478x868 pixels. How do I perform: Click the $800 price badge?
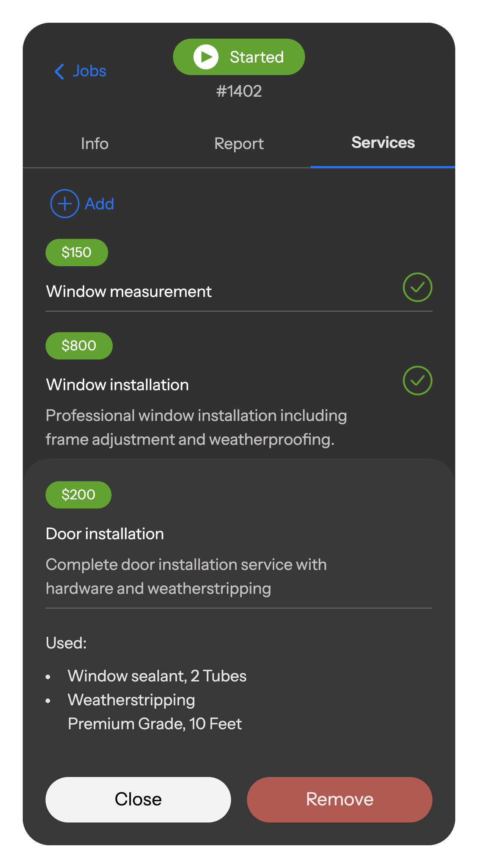click(79, 346)
